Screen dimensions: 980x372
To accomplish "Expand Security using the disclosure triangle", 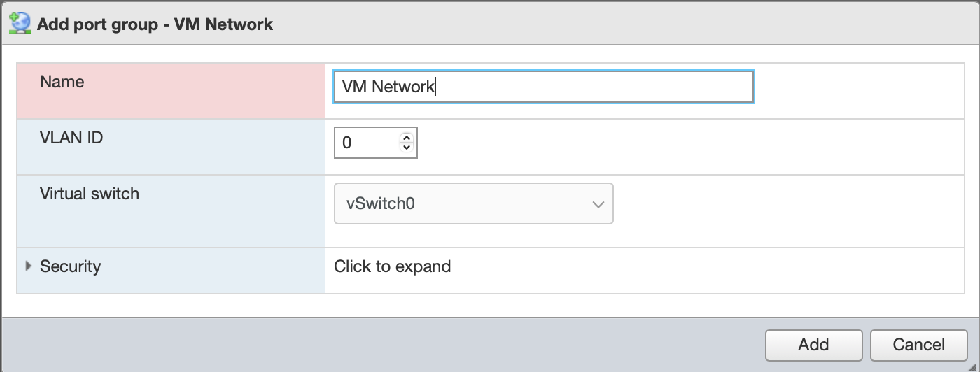I will pos(29,266).
